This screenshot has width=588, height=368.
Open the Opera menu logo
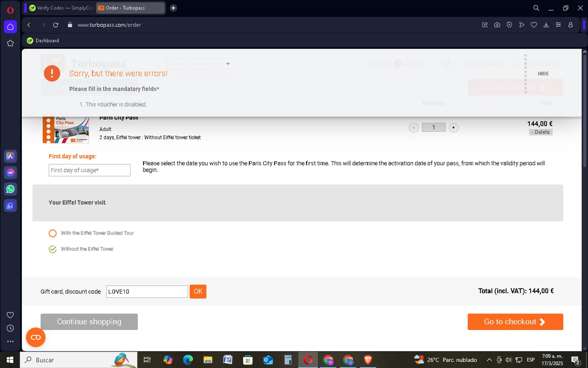[11, 10]
